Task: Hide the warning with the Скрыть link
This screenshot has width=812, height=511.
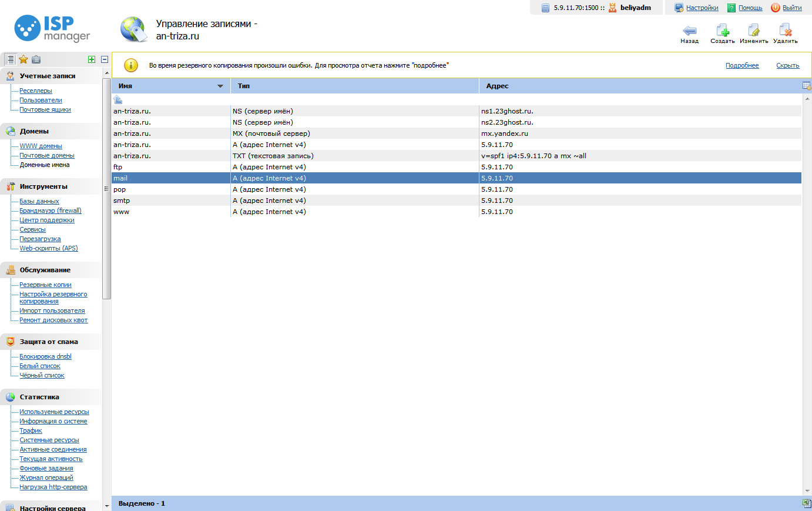Action: tap(788, 65)
